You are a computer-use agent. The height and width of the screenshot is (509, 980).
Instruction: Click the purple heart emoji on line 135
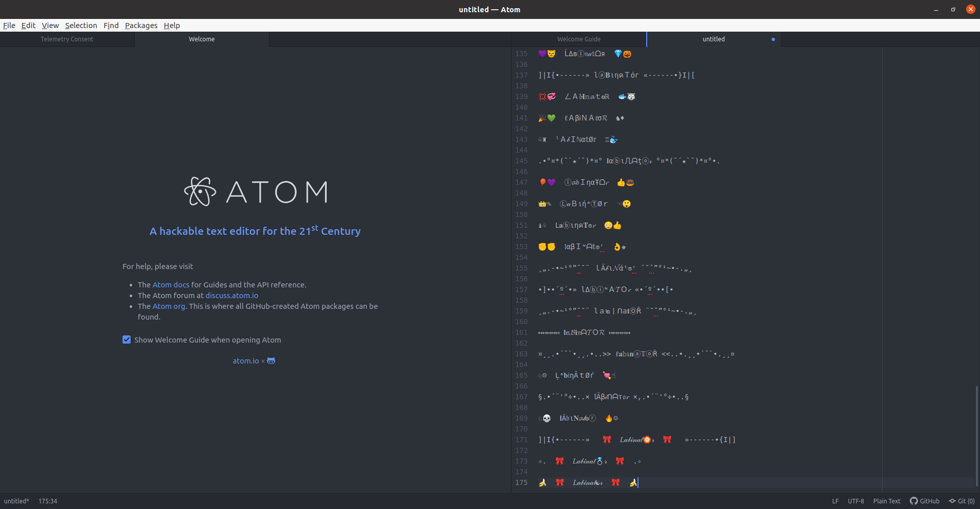click(543, 54)
